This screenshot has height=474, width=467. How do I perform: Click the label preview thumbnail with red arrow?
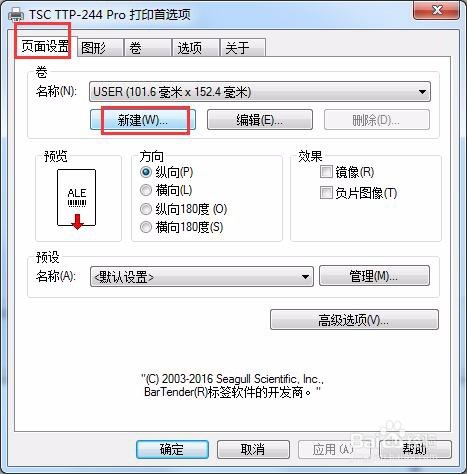[77, 199]
